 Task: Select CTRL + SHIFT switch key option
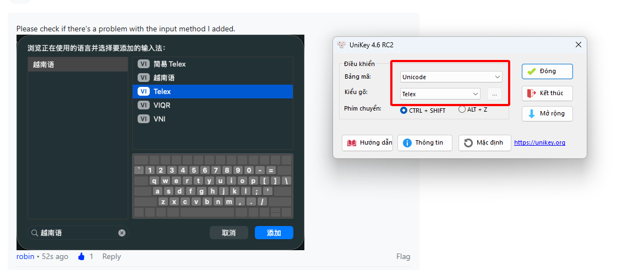pyautogui.click(x=404, y=110)
